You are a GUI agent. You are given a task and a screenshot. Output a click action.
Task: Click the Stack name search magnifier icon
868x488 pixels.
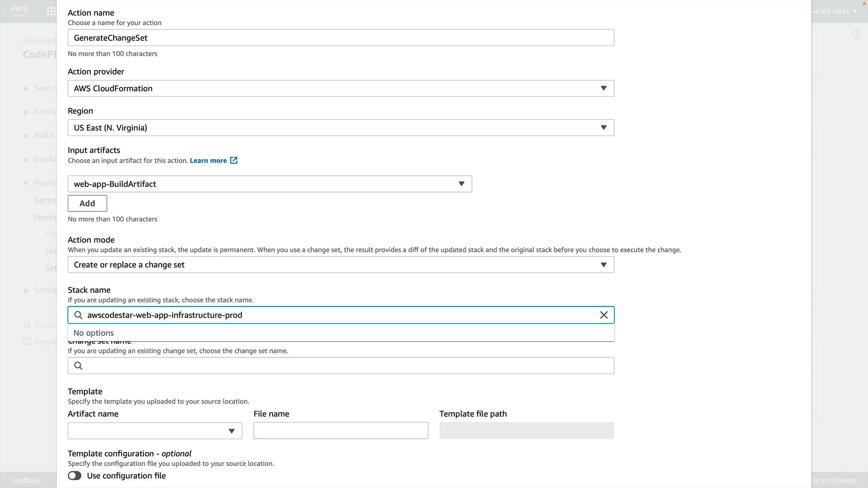(x=78, y=315)
